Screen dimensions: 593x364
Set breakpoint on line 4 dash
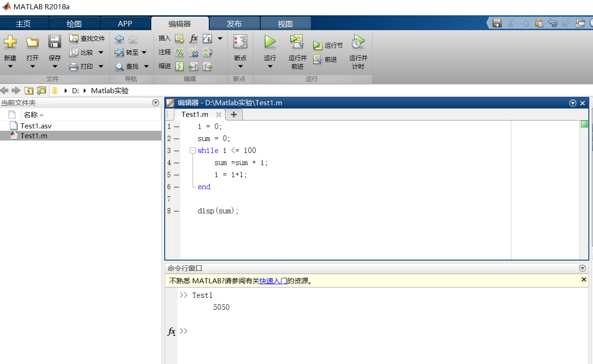pyautogui.click(x=176, y=163)
